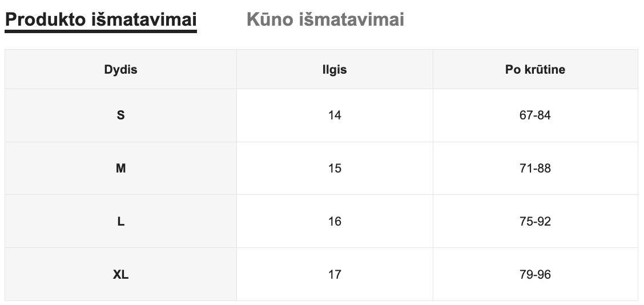Click the 79-96 under-bust measurement
This screenshot has height=305, width=644.
(x=535, y=275)
